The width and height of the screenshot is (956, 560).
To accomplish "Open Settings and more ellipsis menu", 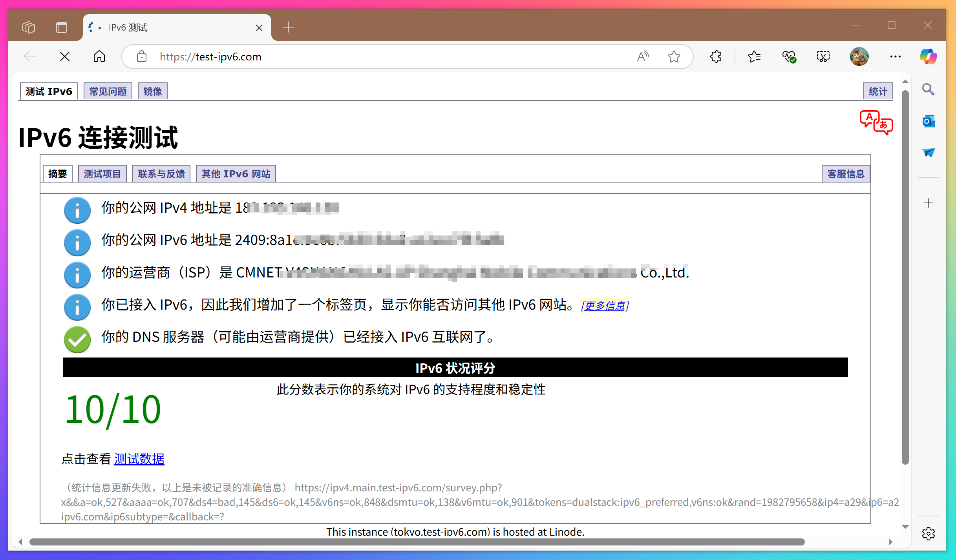I will [x=895, y=57].
